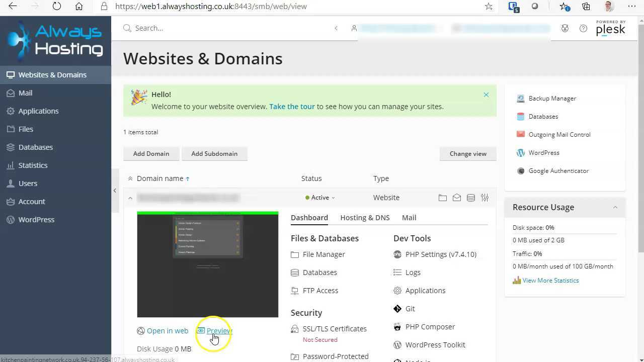
Task: Collapse the left sidebar with arrow handle
Action: 115,191
